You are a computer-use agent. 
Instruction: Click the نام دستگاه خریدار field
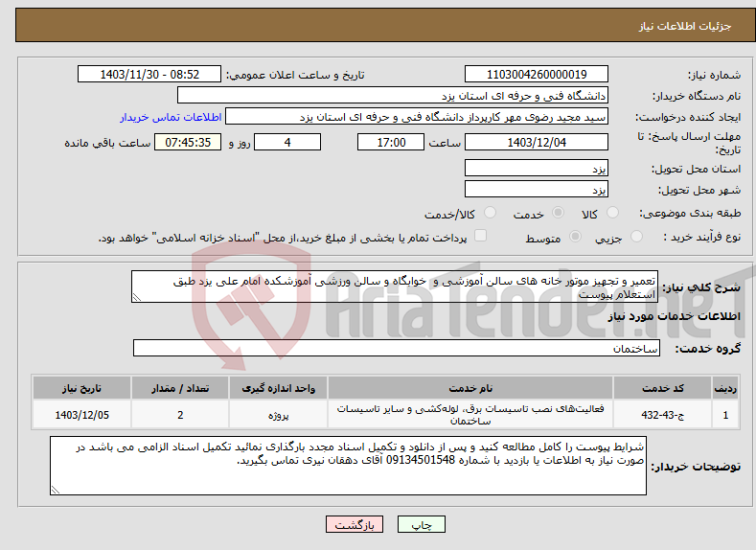(393, 96)
